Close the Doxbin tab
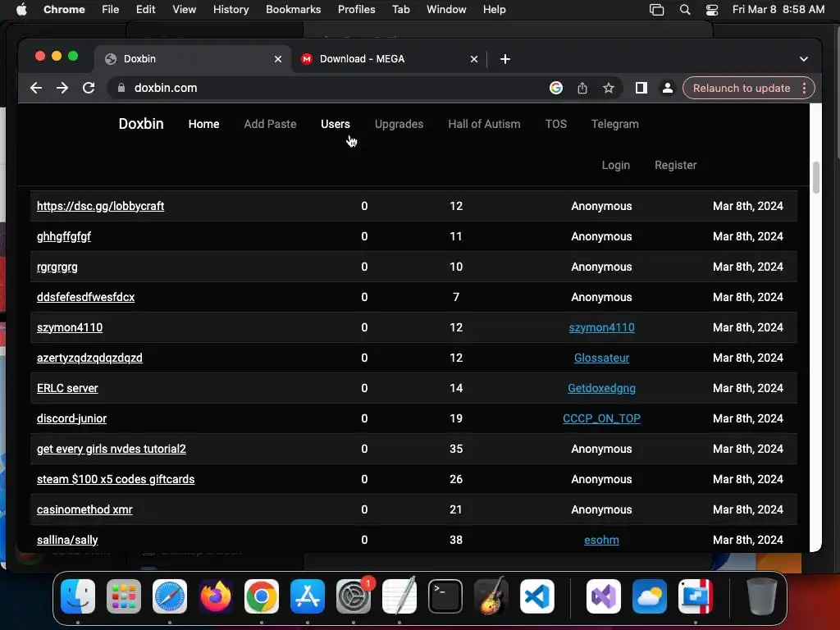The height and width of the screenshot is (630, 840). click(278, 59)
